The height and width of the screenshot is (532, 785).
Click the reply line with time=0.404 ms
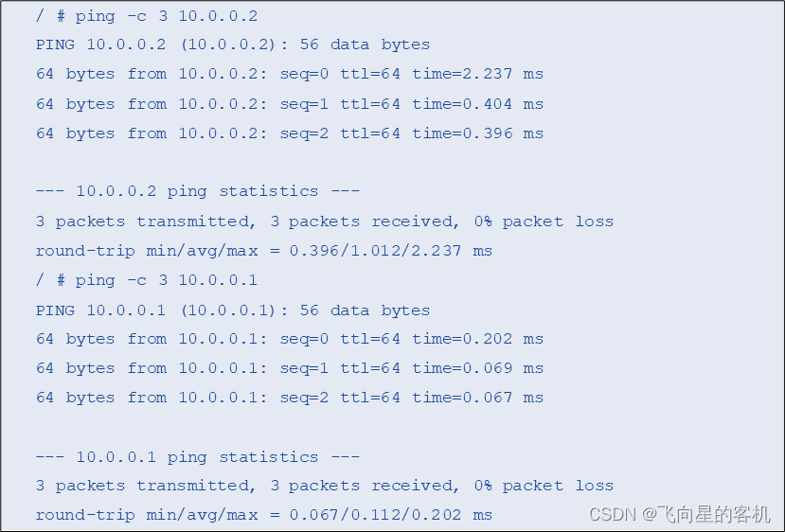289,104
